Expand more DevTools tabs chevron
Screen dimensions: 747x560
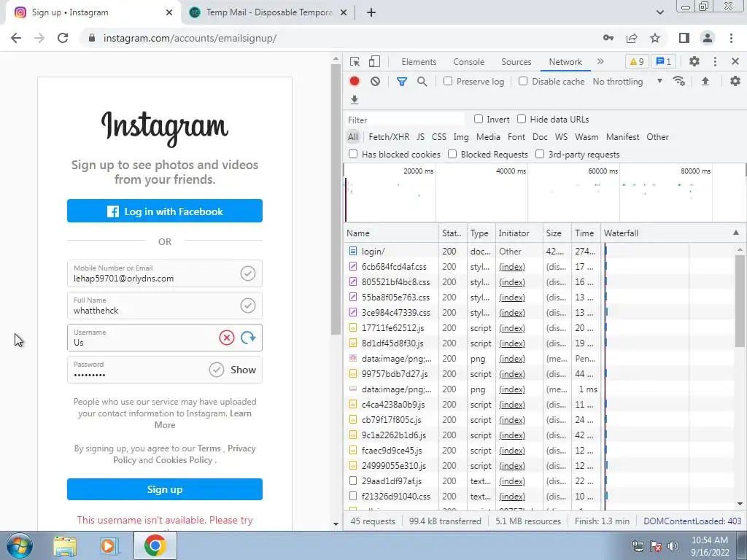pyautogui.click(x=600, y=61)
